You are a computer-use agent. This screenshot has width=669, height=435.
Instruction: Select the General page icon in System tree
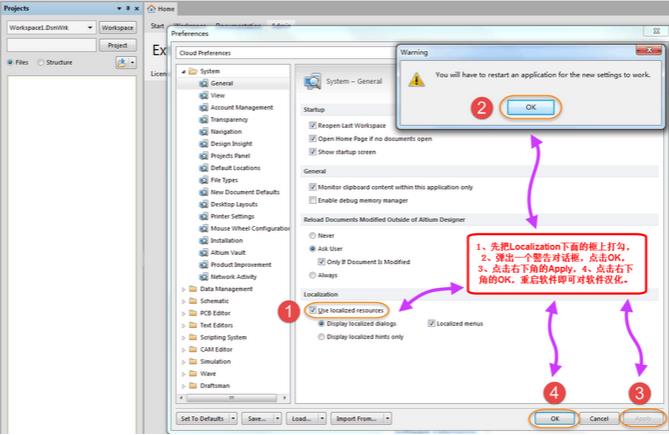(x=204, y=83)
